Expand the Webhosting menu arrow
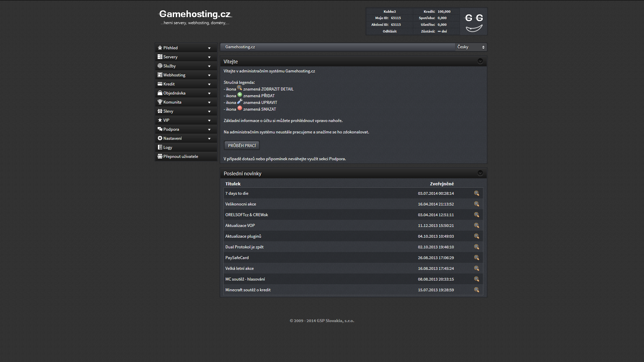The height and width of the screenshot is (362, 644). tap(209, 75)
